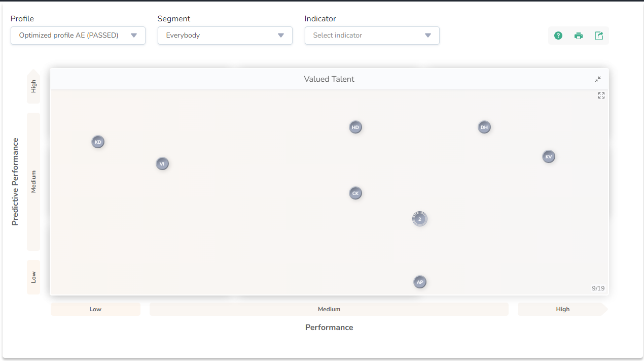
Task: Expand the Segment dropdown showing Everybody
Action: tap(225, 36)
